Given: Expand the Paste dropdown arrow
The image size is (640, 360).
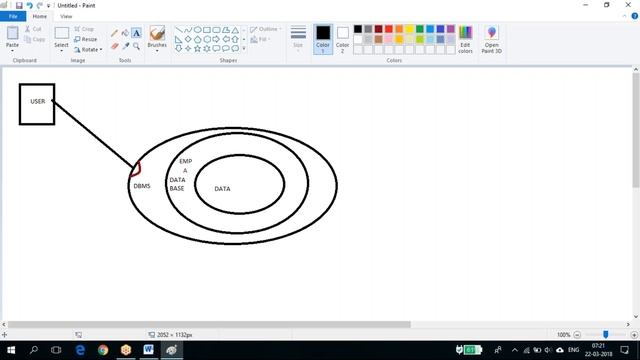Looking at the screenshot, I should [12, 51].
